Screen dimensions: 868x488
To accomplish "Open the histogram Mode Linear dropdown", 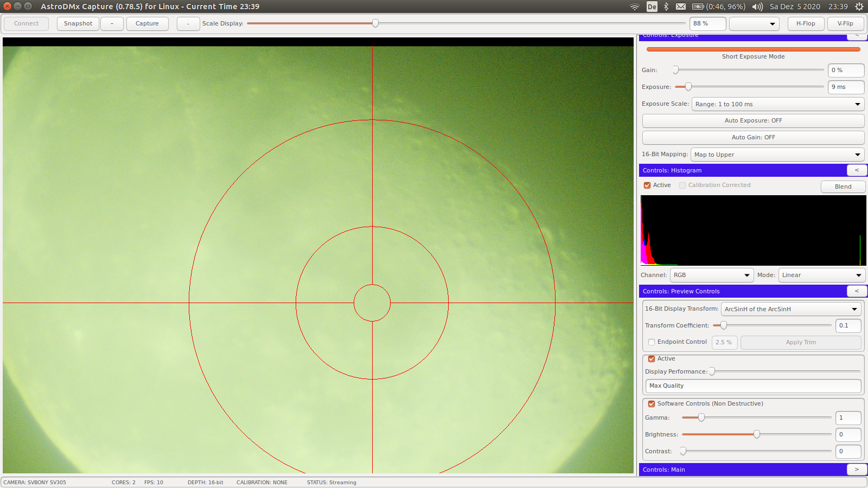I will [x=821, y=275].
